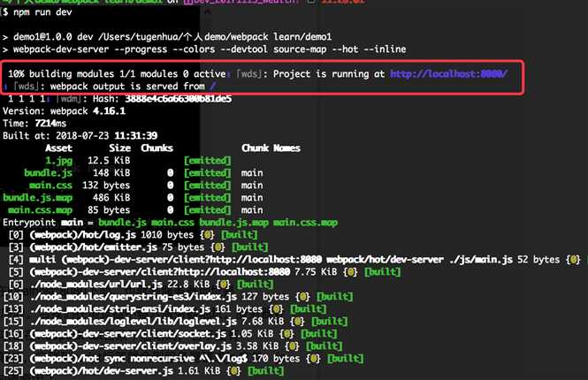
Task: Click '(webpack)/hot sync nonrecursive' line
Action: point(183,359)
